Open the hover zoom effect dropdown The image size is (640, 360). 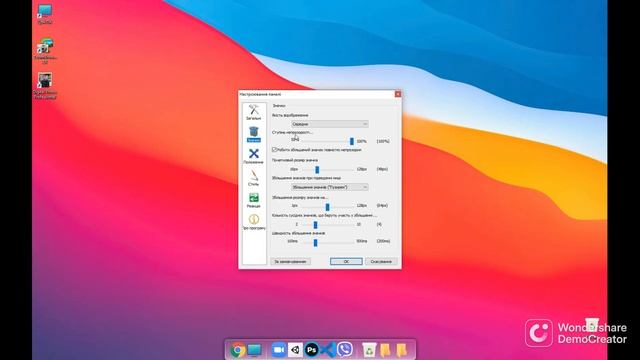(329, 187)
